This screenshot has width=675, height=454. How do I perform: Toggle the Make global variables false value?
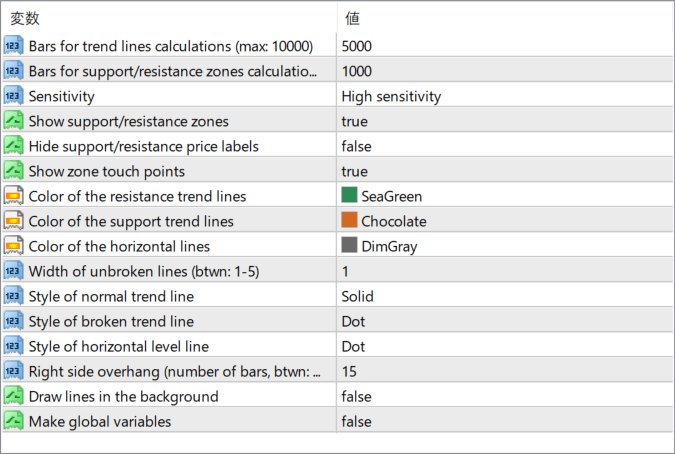(x=356, y=421)
